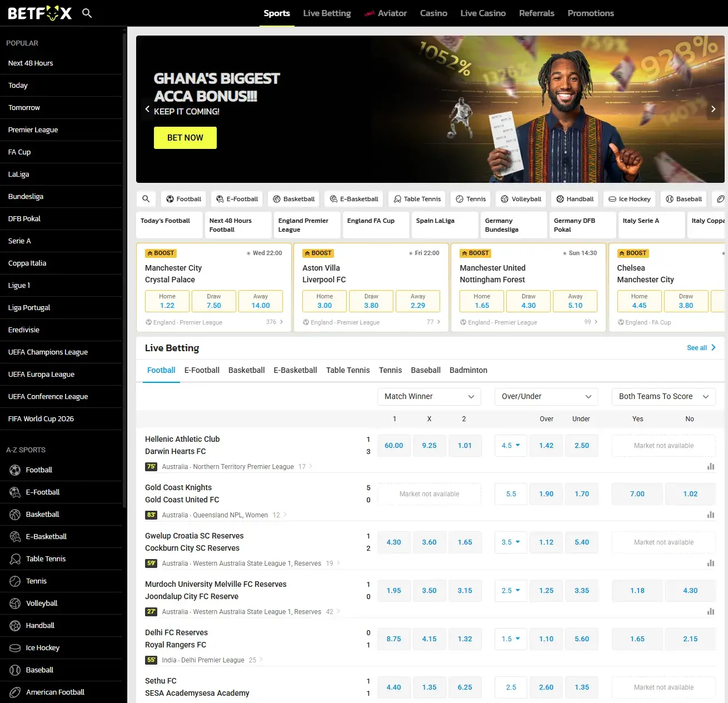This screenshot has height=703, width=728.
Task: Open the 3.5 goal line dropdown for Gwelup match
Action: [511, 542]
